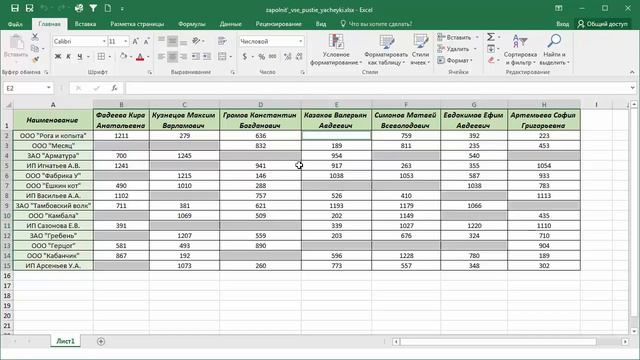Toggle underline formatting (Ч)
Viewport: 640px width, 360px height.
[x=80, y=56]
